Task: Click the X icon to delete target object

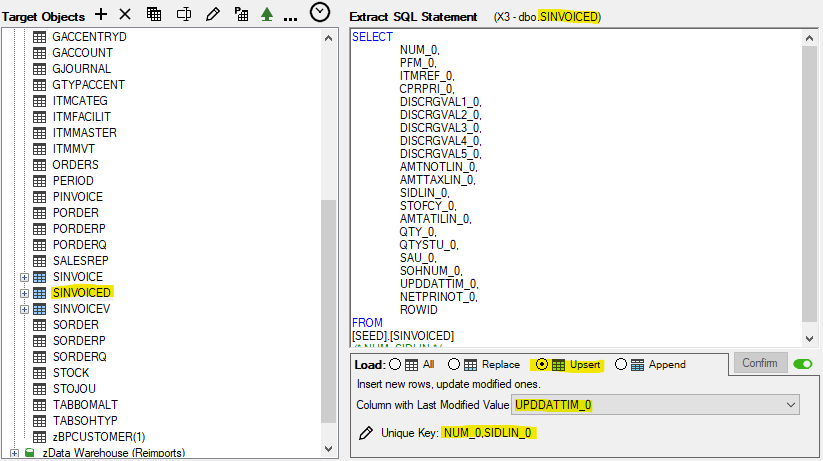Action: click(125, 14)
